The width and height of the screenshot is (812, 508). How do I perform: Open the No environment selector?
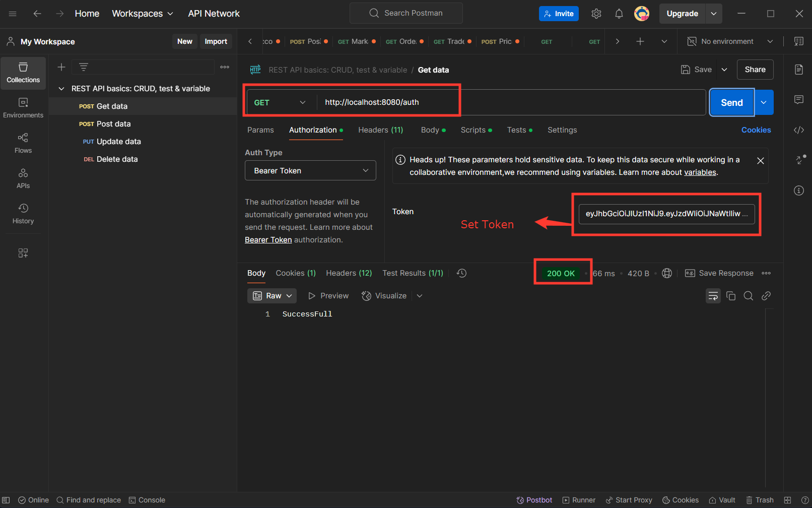pyautogui.click(x=730, y=41)
